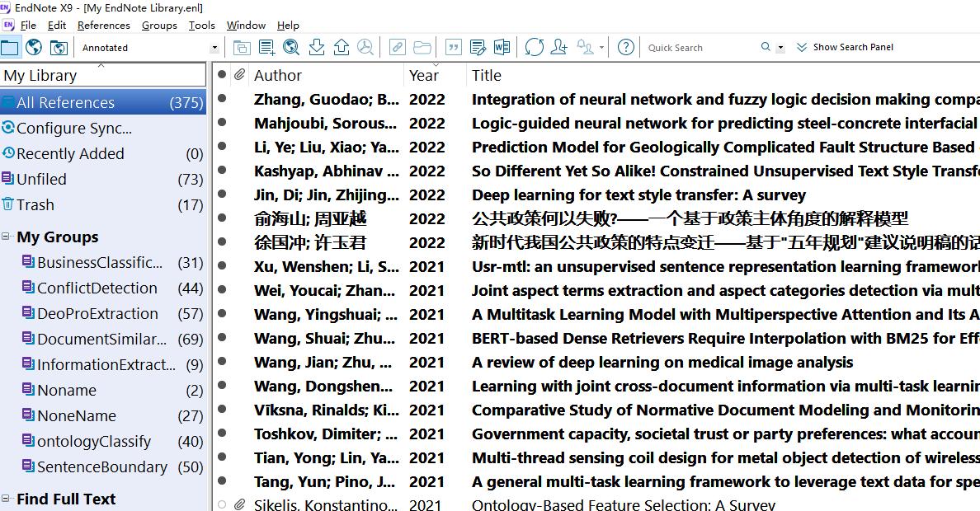
Task: Switch to Local Library mode
Action: (x=10, y=48)
